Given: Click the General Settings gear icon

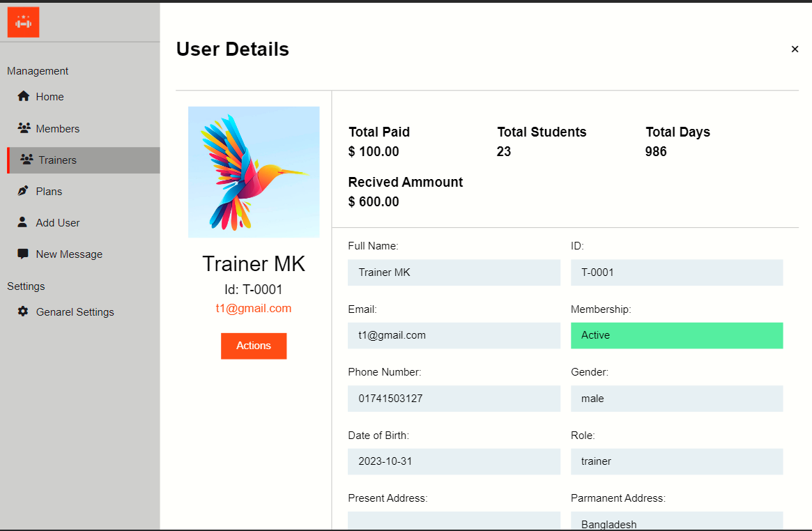Looking at the screenshot, I should 23,311.
